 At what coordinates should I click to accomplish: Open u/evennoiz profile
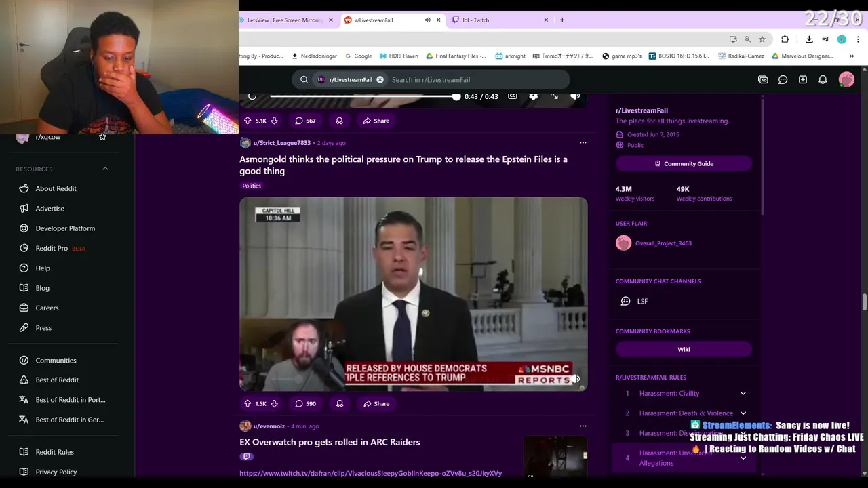[269, 426]
